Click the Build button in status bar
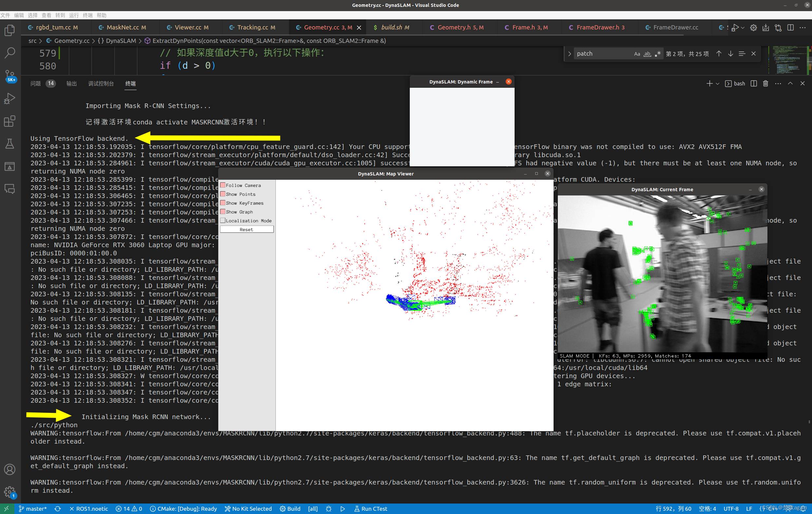The image size is (812, 514). [290, 509]
